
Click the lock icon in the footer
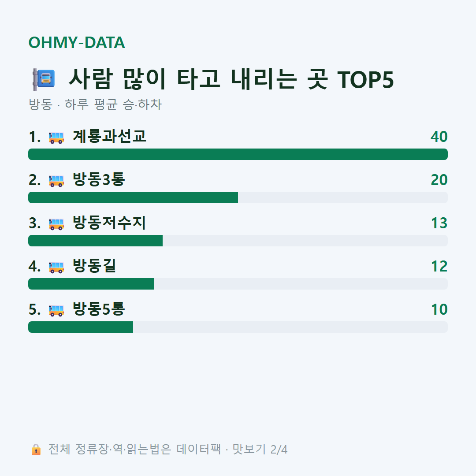pyautogui.click(x=36, y=449)
